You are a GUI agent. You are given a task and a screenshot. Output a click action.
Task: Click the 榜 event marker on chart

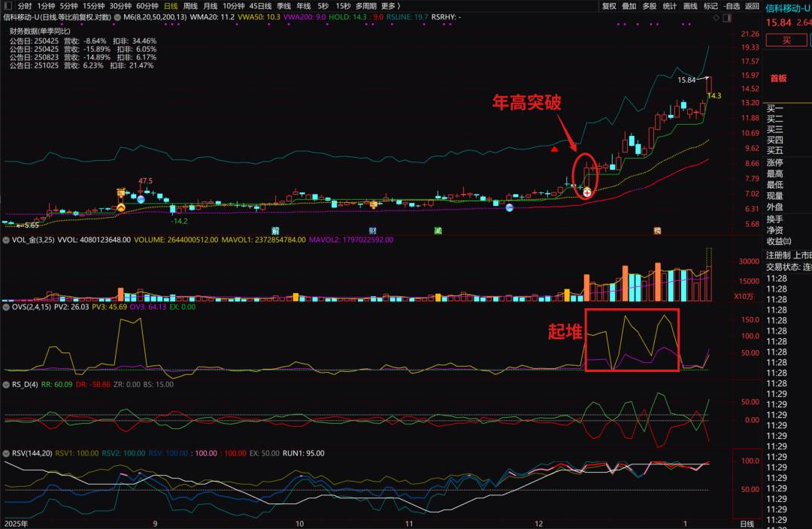[x=657, y=231]
